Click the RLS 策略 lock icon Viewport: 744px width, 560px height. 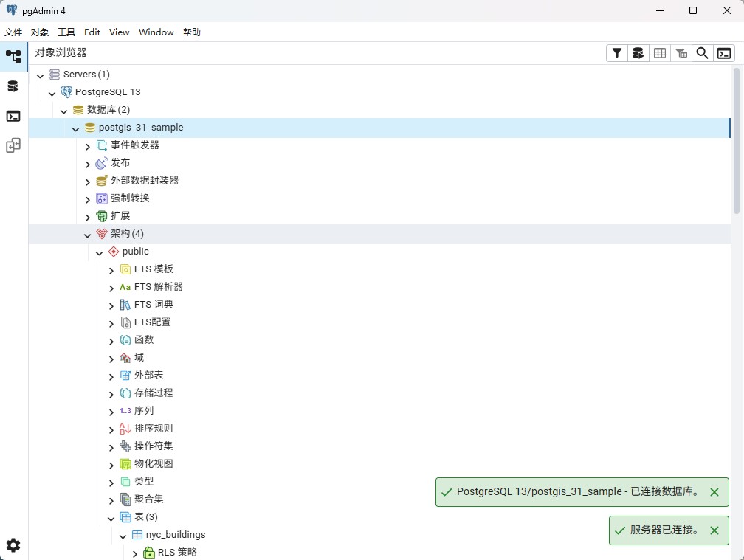[149, 553]
